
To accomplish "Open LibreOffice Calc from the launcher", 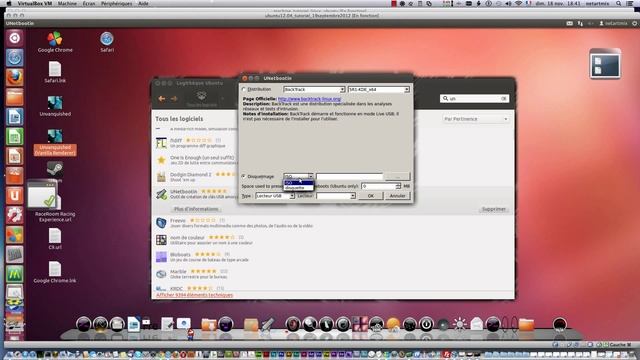I will click(x=14, y=136).
